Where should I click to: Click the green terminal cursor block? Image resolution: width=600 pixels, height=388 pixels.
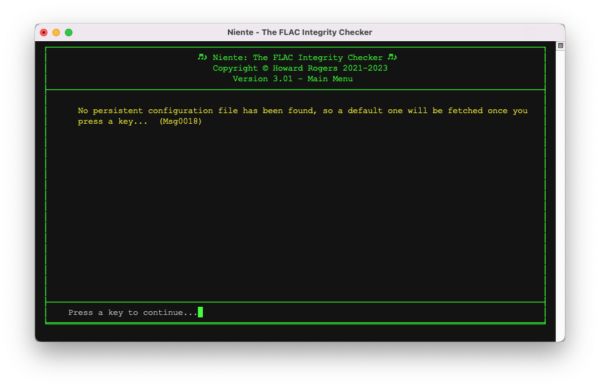coord(201,312)
